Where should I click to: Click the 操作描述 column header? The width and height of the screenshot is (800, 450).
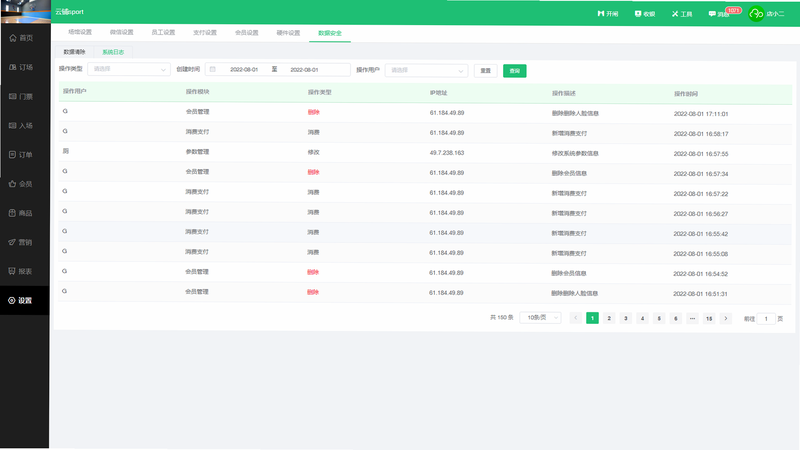[564, 93]
